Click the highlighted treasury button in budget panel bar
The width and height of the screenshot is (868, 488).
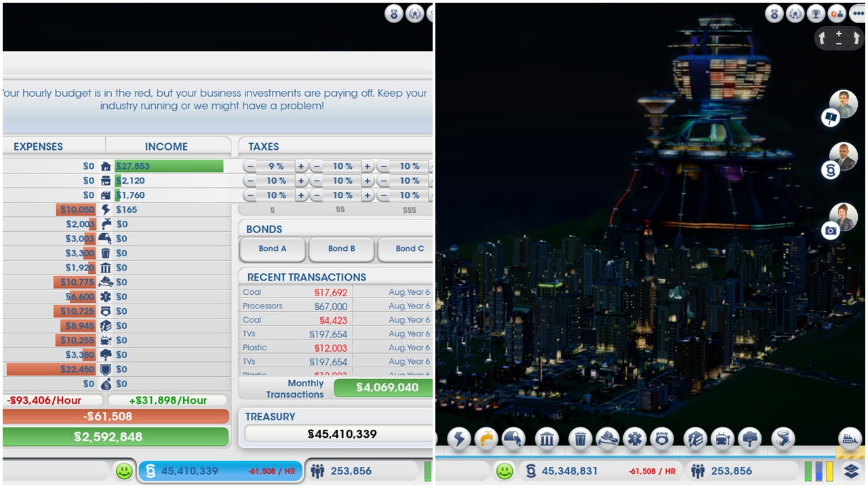tap(220, 471)
